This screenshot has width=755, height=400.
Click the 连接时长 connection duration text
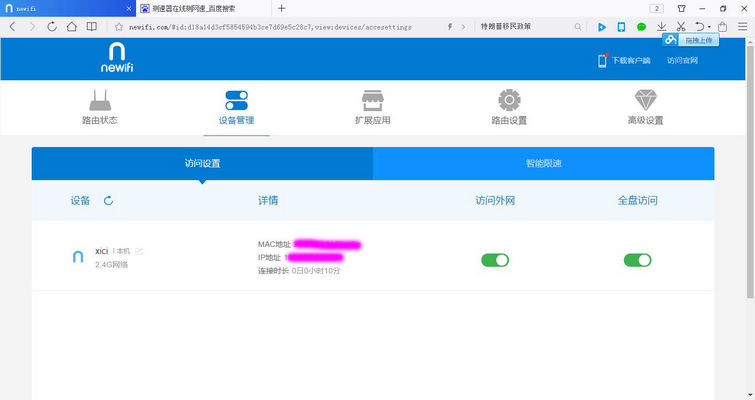point(299,271)
